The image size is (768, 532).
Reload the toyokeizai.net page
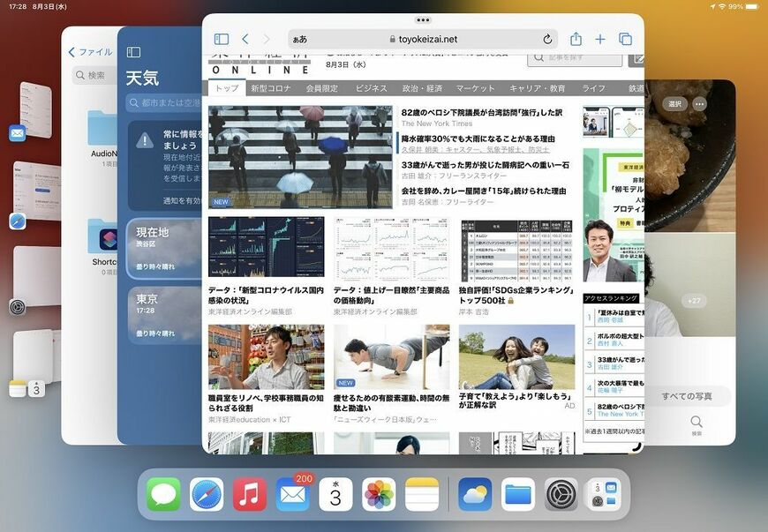546,39
